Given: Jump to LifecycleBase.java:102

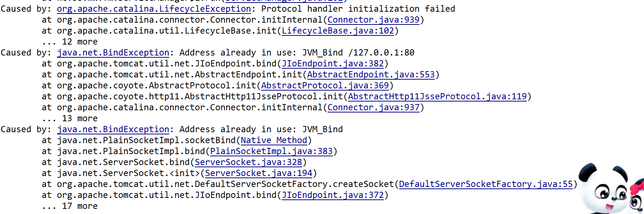Looking at the screenshot, I should coord(338,31).
